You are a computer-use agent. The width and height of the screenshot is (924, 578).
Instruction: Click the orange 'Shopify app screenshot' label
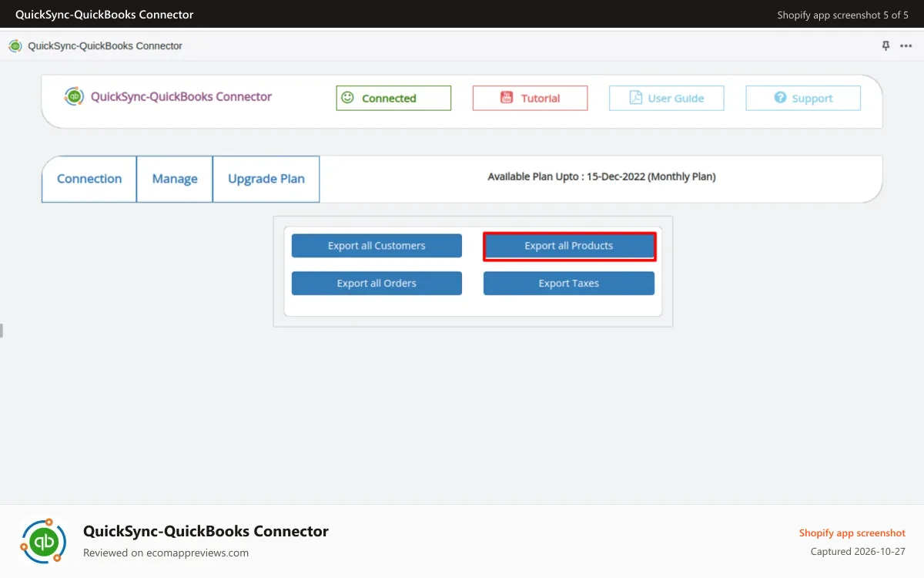click(x=852, y=533)
